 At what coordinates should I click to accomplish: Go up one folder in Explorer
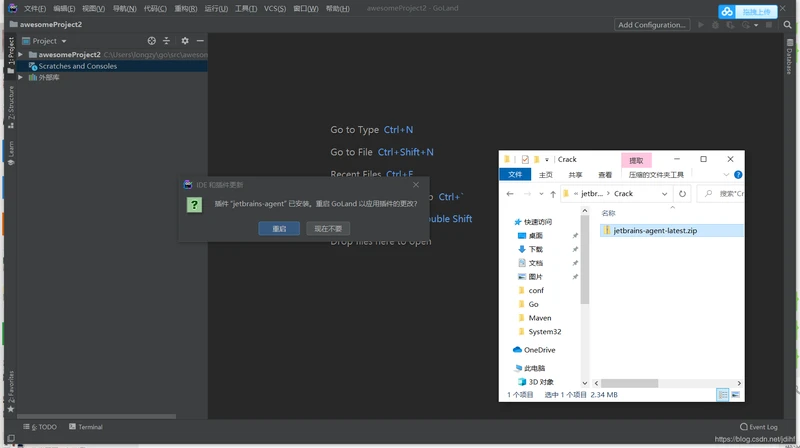(x=552, y=194)
